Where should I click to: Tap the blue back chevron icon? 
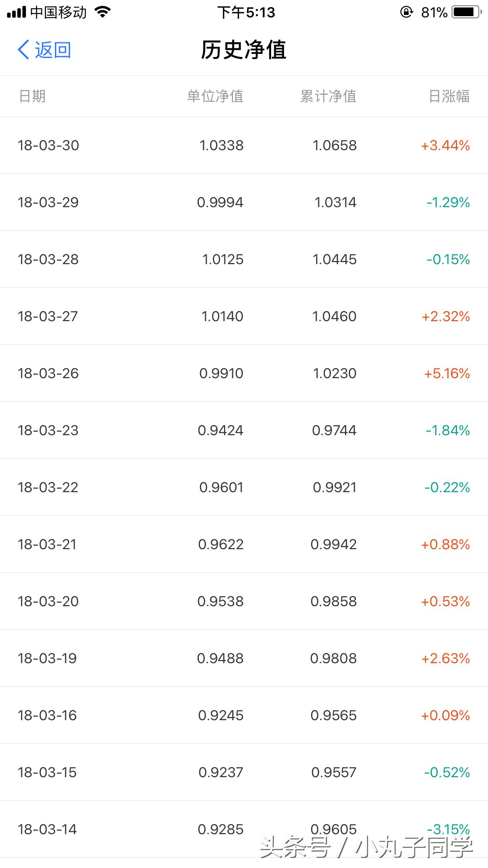point(24,50)
